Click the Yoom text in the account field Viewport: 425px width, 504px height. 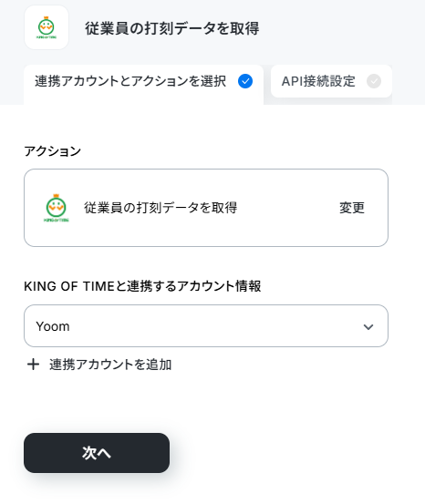pyautogui.click(x=53, y=326)
